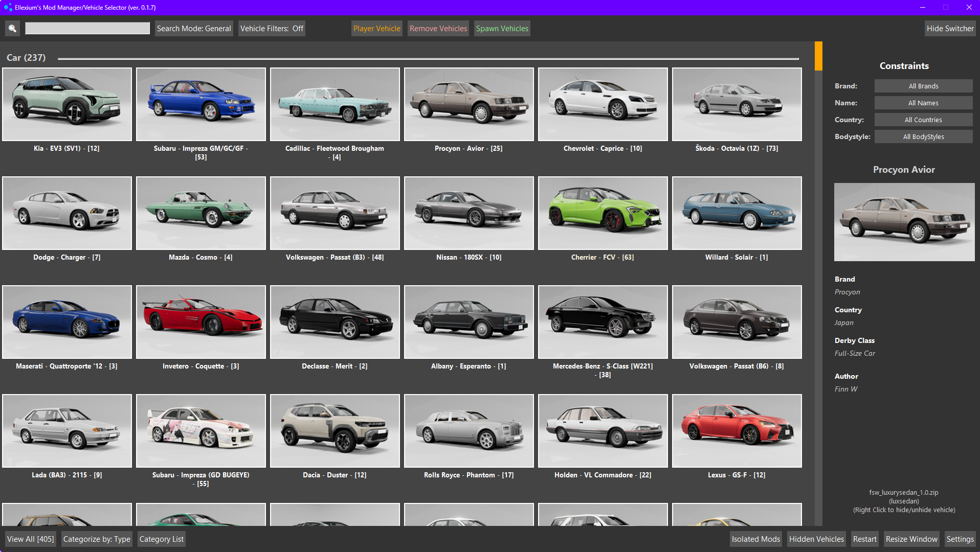Select the green Mazda Cosmo thumbnail
Image resolution: width=980 pixels, height=552 pixels.
pos(201,213)
